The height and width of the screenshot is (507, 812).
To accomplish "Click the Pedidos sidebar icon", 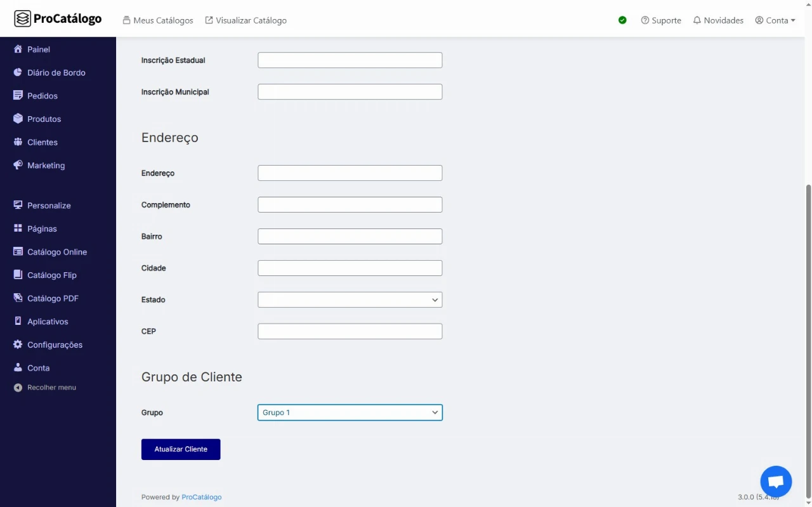I will 18,96.
